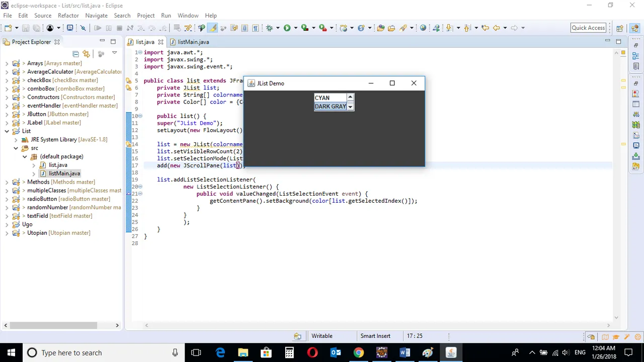The image size is (644, 362).
Task: Click the Open Web Browser globe icon
Action: click(423, 28)
